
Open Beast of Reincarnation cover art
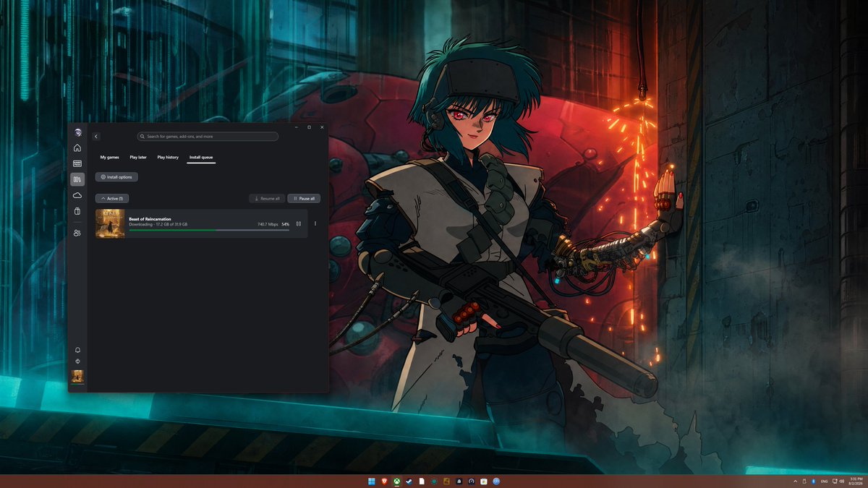tap(110, 224)
